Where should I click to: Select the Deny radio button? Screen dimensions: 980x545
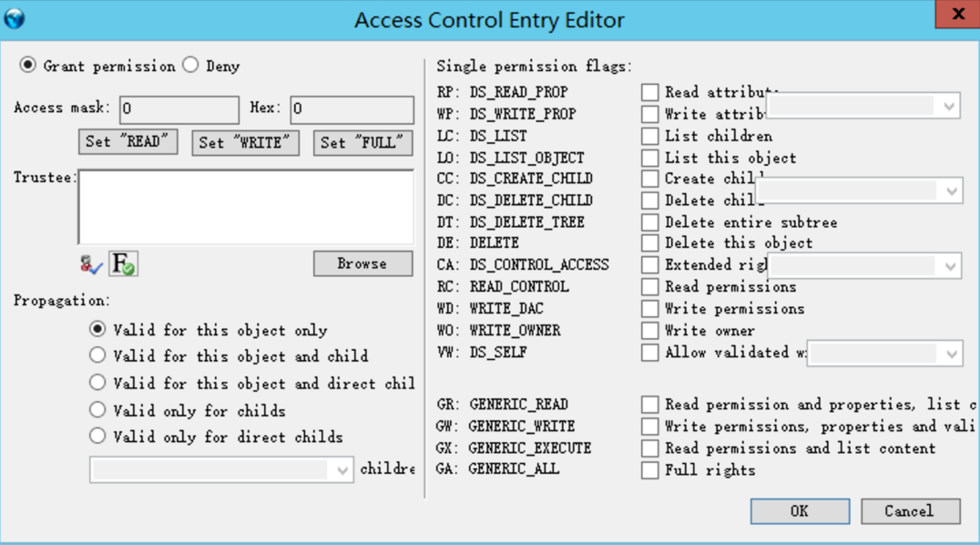tap(190, 65)
